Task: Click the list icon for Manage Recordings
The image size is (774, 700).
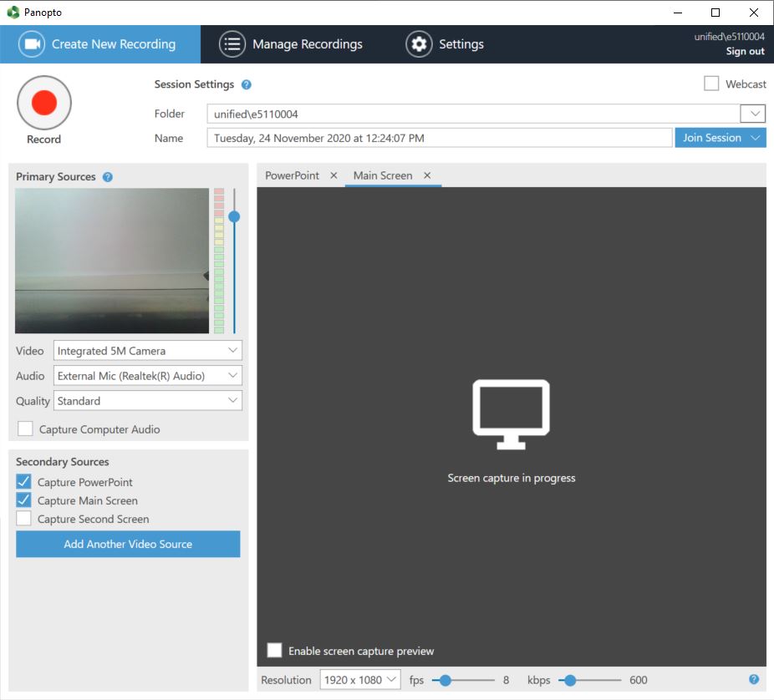Action: 232,44
